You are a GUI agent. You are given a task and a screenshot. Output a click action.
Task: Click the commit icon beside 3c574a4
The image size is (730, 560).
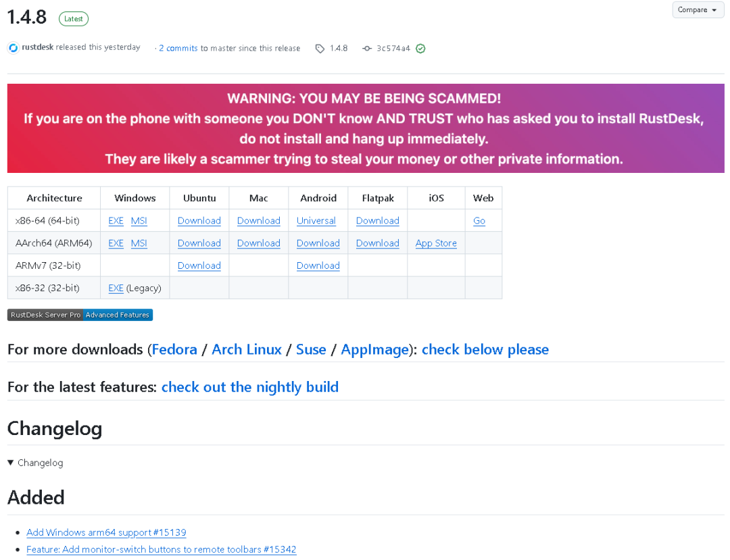click(367, 49)
